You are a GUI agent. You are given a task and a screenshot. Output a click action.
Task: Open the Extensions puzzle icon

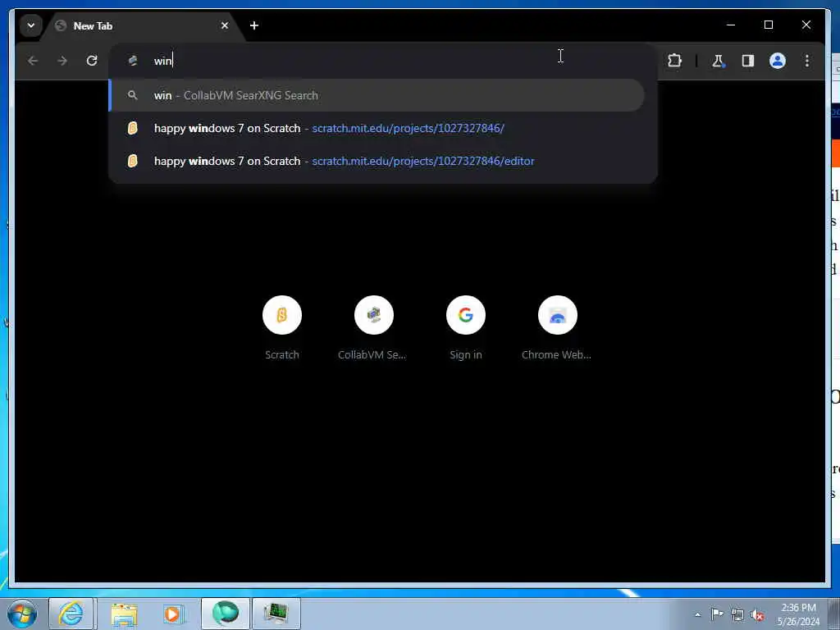coord(674,61)
